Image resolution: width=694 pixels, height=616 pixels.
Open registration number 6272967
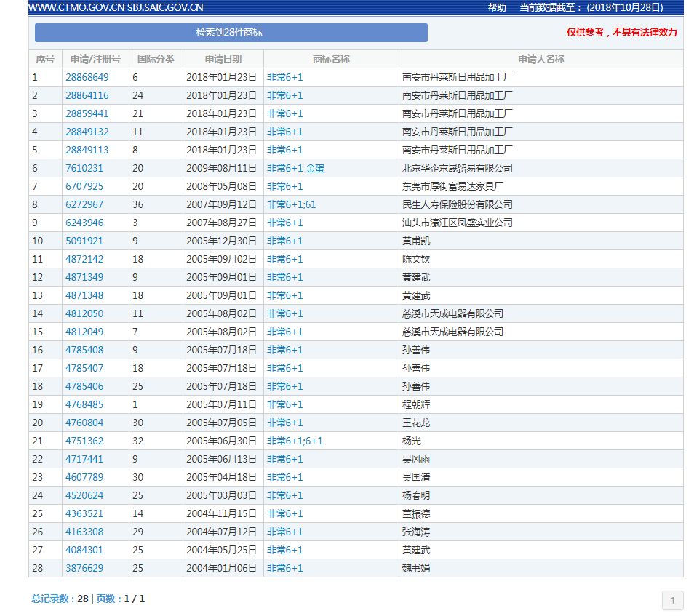point(84,204)
